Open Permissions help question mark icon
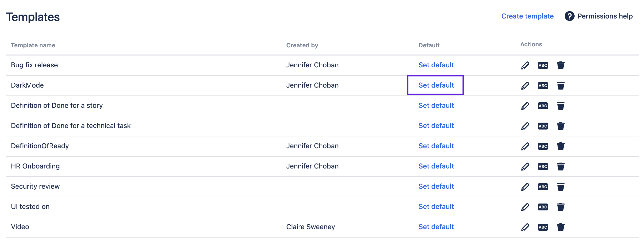644x242 pixels. click(569, 16)
